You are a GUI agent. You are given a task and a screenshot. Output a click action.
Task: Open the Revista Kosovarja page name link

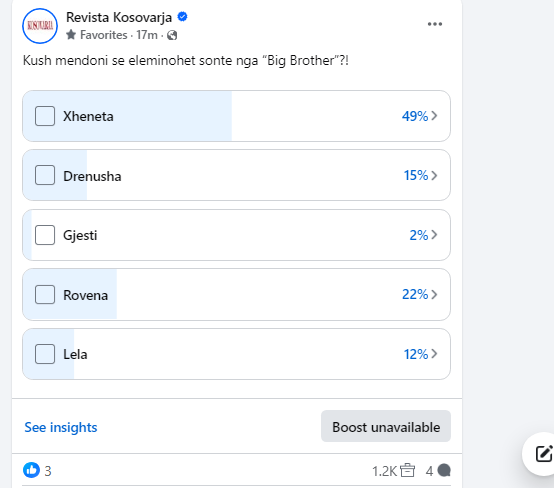click(x=119, y=17)
